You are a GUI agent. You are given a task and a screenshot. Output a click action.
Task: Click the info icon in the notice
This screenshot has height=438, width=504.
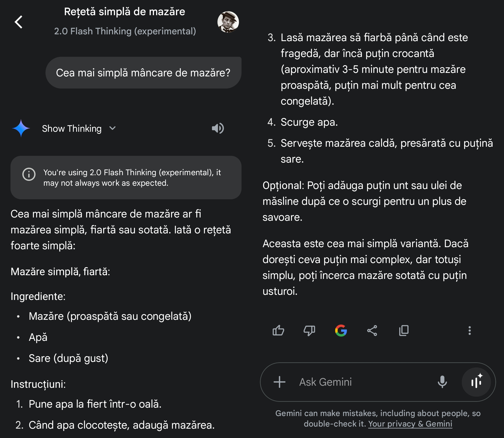[x=29, y=174]
